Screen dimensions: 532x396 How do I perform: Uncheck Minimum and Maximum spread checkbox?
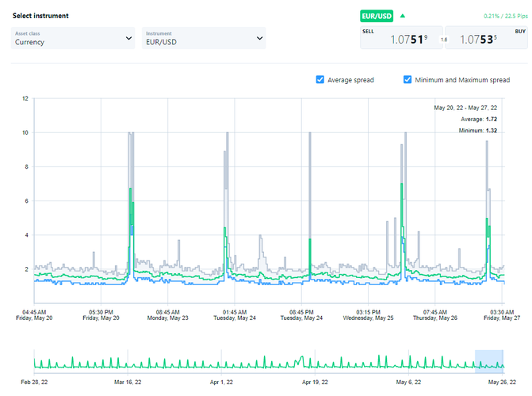pos(408,80)
